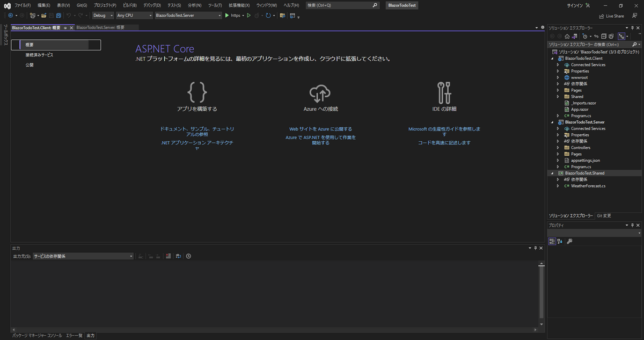Image resolution: width=644 pixels, height=340 pixels.
Task: Expand the wwwroot folder in Client project
Action: click(x=558, y=77)
